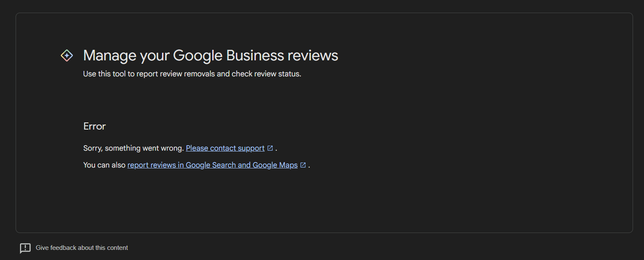The height and width of the screenshot is (260, 644).
Task: Click 'check review status' in the subtitle
Action: click(266, 74)
